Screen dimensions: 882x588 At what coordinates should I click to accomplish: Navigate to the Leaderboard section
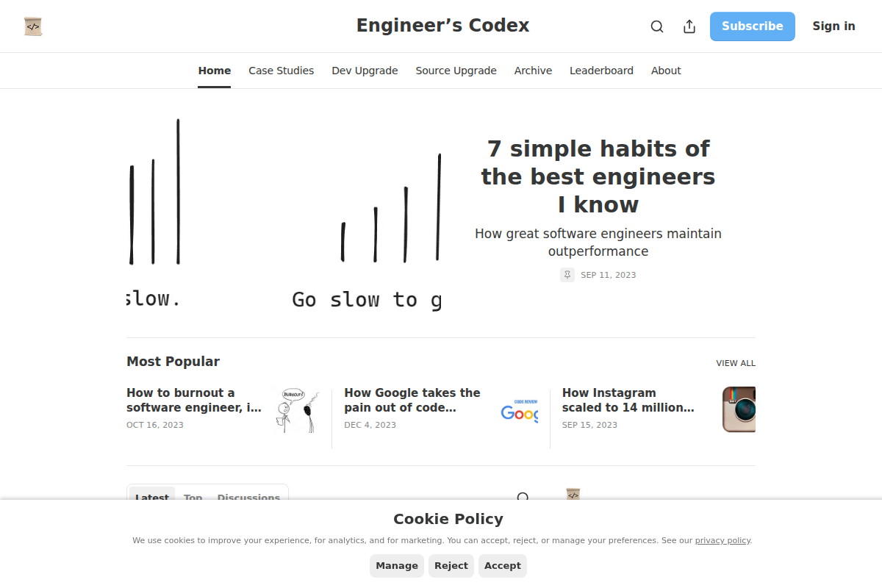click(601, 71)
